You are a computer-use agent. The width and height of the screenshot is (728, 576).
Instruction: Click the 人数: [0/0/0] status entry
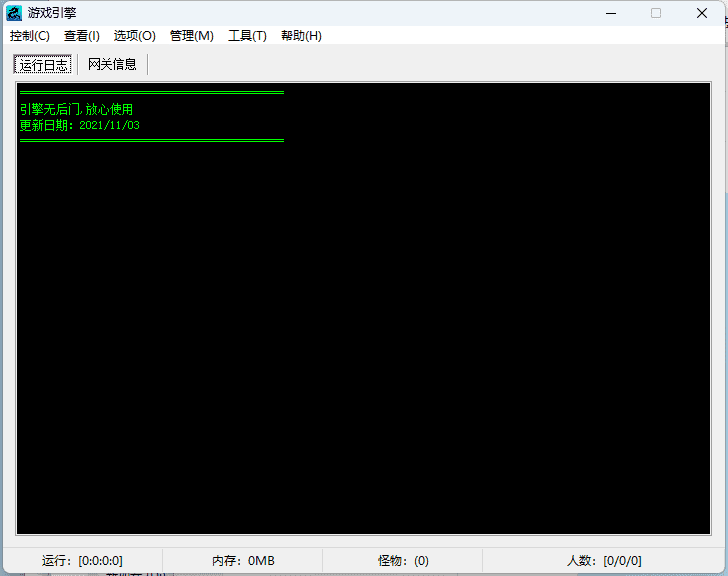604,561
